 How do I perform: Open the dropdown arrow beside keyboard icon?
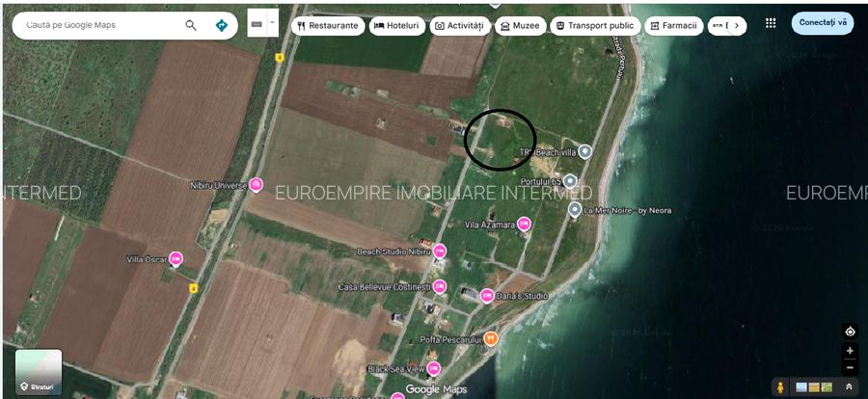pos(273,21)
